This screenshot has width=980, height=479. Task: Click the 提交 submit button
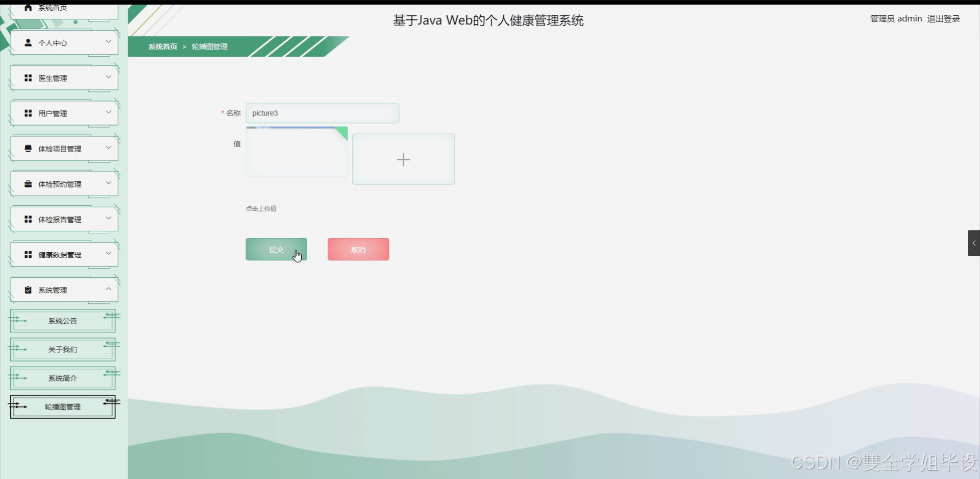(x=276, y=249)
